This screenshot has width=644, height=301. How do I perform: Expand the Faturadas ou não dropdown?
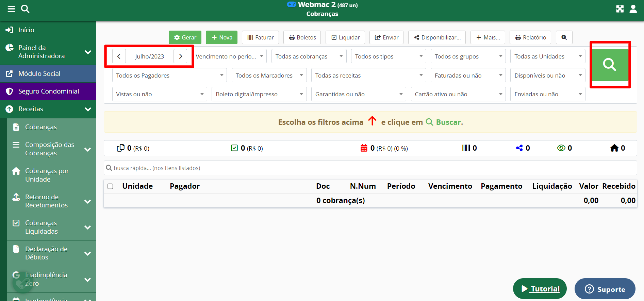[x=468, y=76]
